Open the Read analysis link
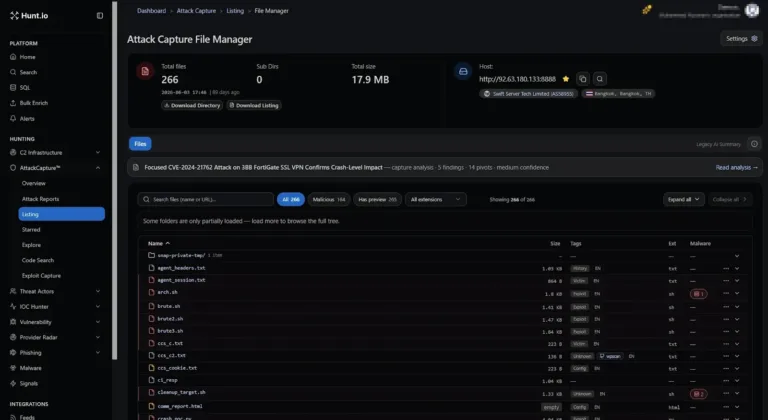The height and width of the screenshot is (420, 768). [736, 168]
